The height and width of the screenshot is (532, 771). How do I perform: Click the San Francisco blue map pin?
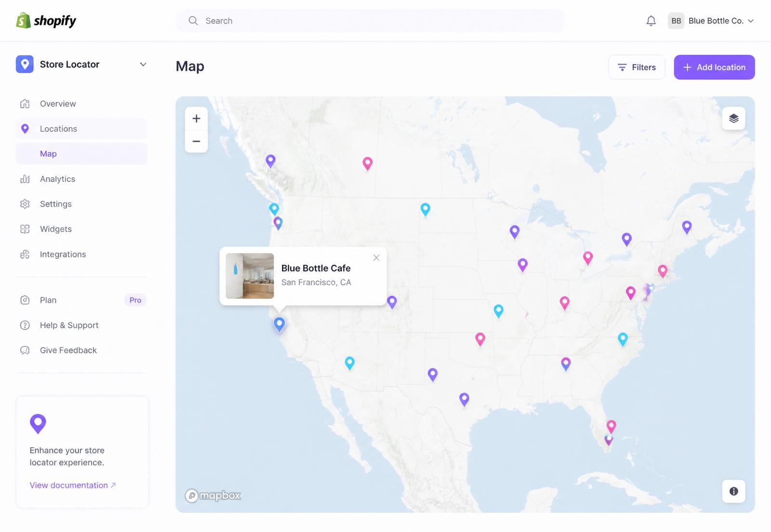(279, 324)
